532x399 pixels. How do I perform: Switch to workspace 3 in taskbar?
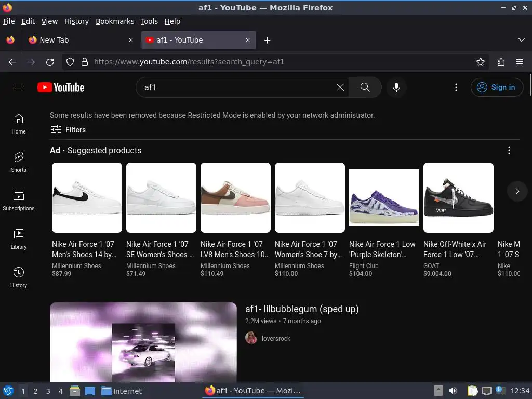[48, 391]
